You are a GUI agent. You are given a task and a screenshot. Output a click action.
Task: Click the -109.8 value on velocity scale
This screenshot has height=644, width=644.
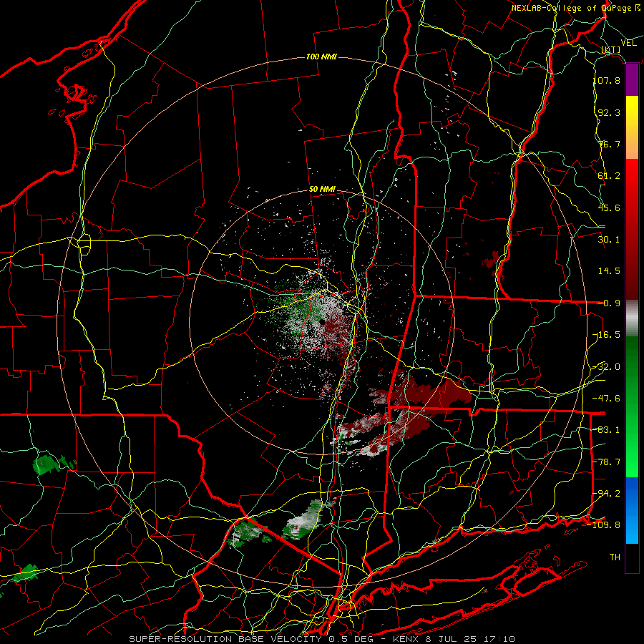(x=605, y=525)
